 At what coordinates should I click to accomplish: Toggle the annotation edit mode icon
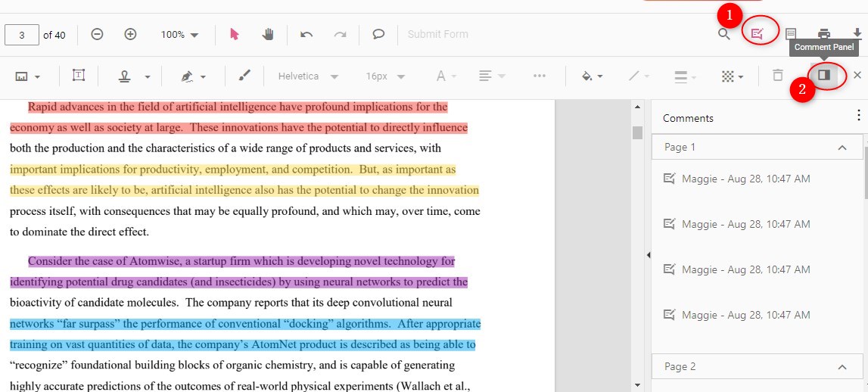pyautogui.click(x=758, y=34)
